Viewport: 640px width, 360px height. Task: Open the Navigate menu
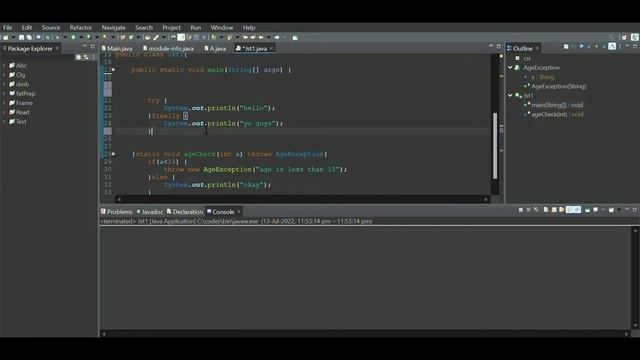113,27
